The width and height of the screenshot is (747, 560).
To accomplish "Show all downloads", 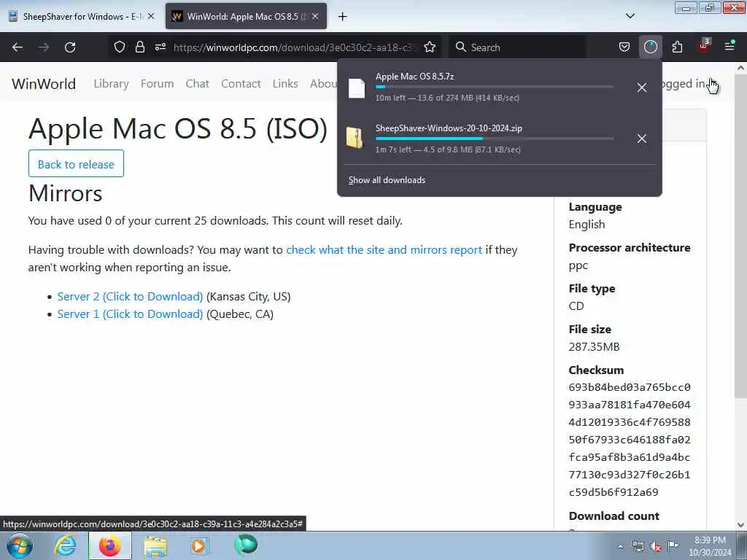I will 387,180.
